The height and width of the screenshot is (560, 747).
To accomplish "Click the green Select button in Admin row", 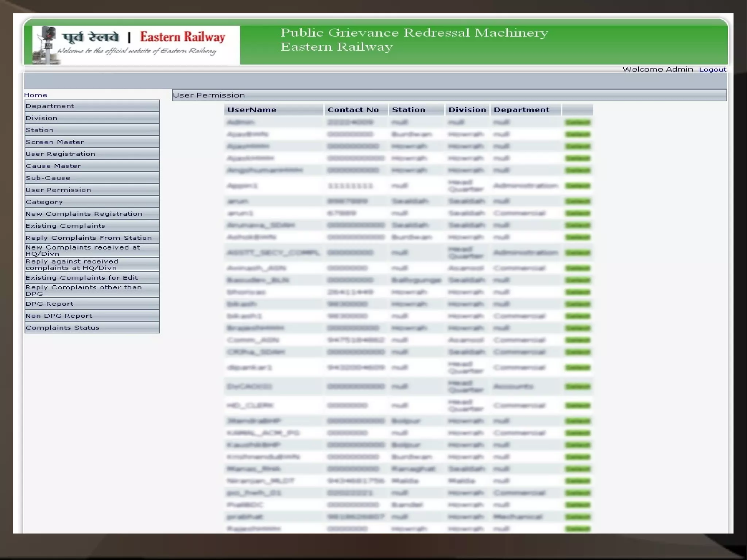I will point(577,122).
